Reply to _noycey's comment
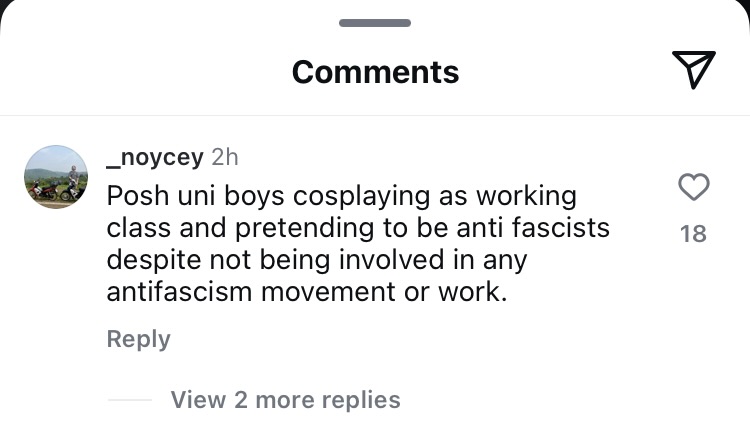Image resolution: width=750 pixels, height=433 pixels. pyautogui.click(x=138, y=339)
